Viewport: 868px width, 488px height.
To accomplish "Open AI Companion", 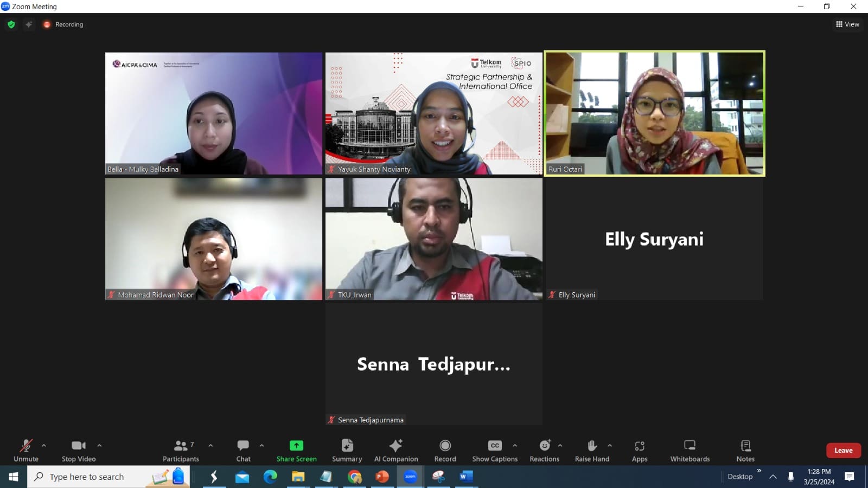I will pyautogui.click(x=396, y=451).
